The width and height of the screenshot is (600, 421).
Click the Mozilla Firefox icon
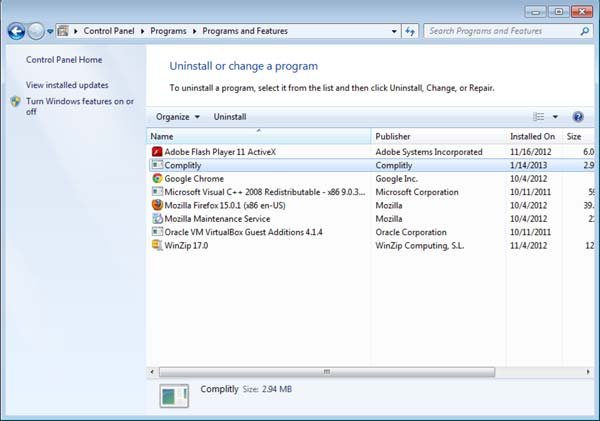tap(157, 205)
